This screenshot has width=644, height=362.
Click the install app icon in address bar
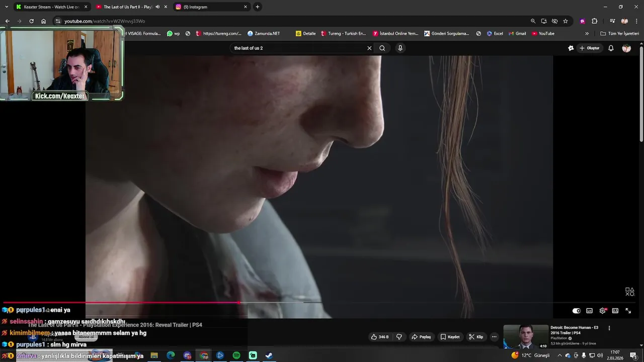[544, 21]
